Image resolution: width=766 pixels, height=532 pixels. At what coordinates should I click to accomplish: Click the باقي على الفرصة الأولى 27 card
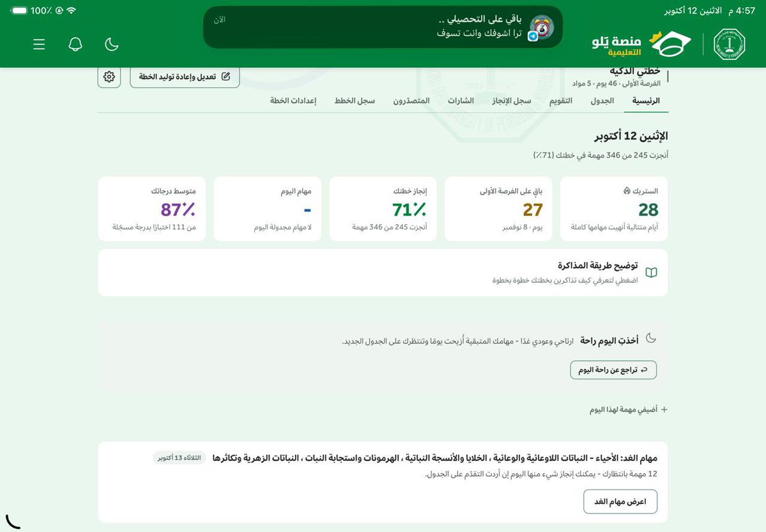click(498, 209)
